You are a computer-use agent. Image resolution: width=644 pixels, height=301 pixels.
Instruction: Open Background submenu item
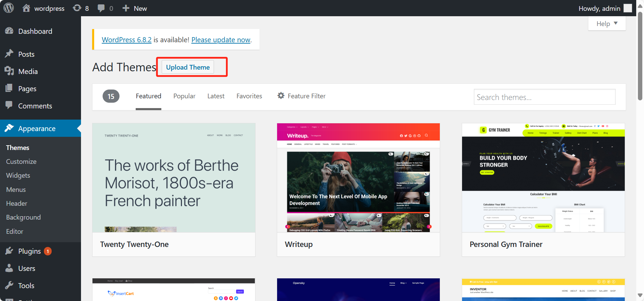[x=23, y=217]
